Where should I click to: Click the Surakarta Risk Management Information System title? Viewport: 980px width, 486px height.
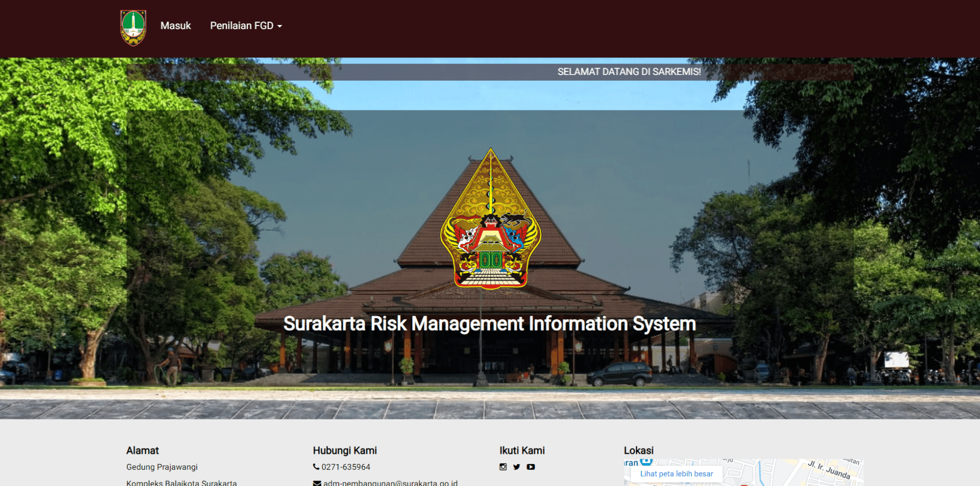point(489,323)
